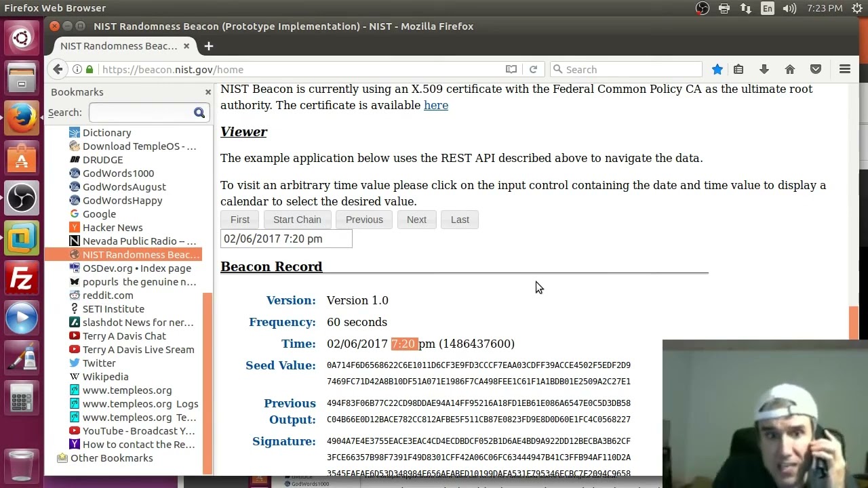
Task: Open the media player launcher icon
Action: pos(22,318)
